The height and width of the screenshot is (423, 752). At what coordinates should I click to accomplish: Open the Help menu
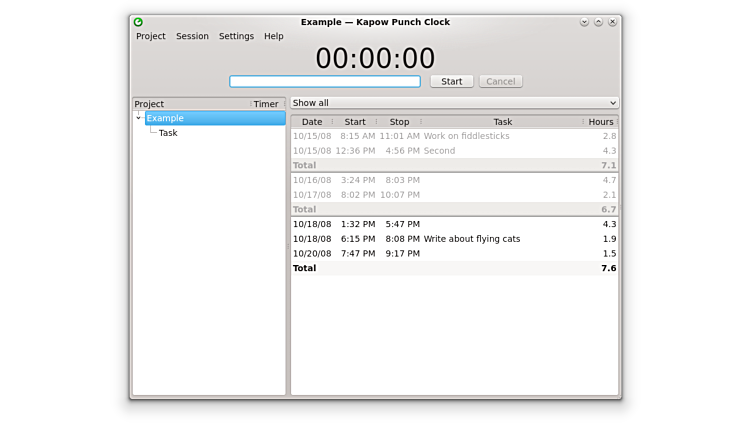coord(273,36)
